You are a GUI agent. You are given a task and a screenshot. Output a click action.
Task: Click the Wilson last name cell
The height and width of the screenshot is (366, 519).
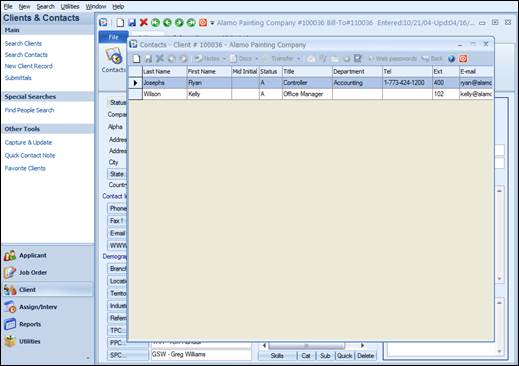click(165, 94)
